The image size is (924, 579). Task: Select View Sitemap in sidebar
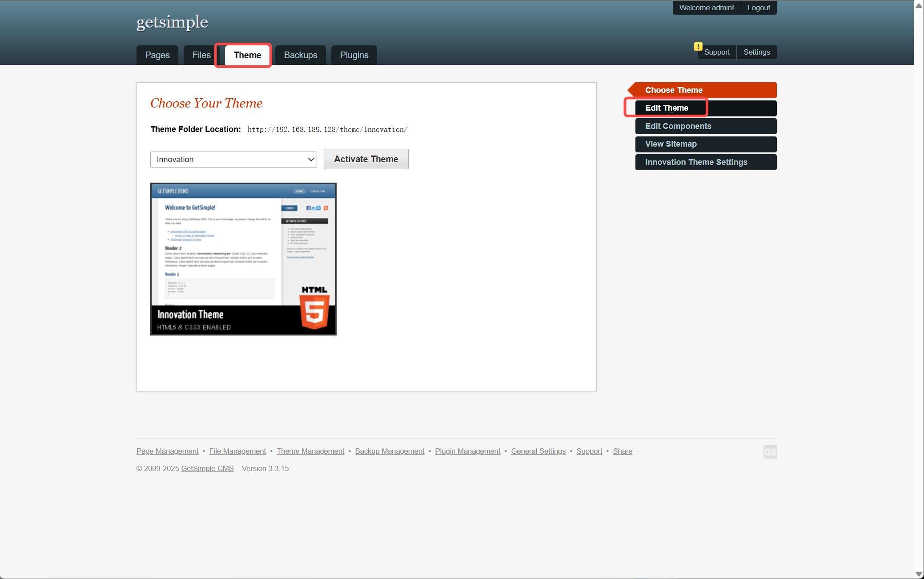[x=671, y=144]
